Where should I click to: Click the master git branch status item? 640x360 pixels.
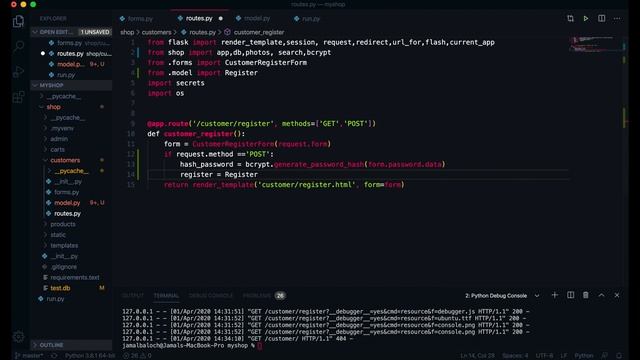click(29, 356)
